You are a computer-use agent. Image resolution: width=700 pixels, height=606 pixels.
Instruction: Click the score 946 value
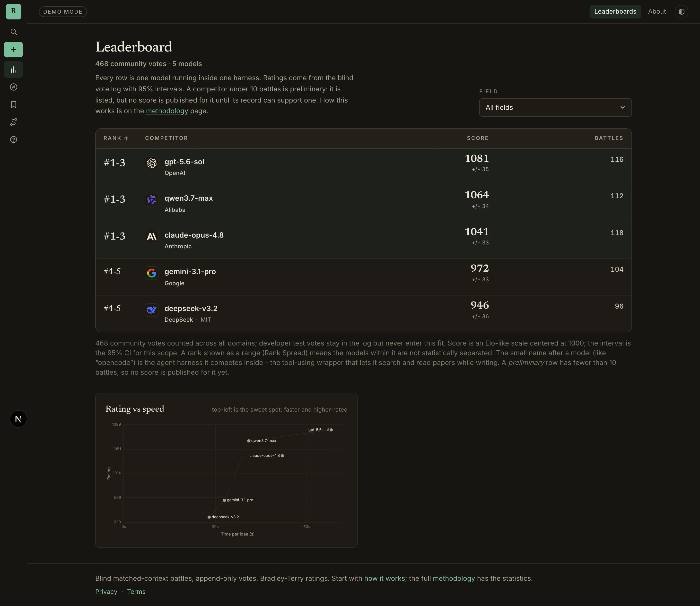[480, 305]
